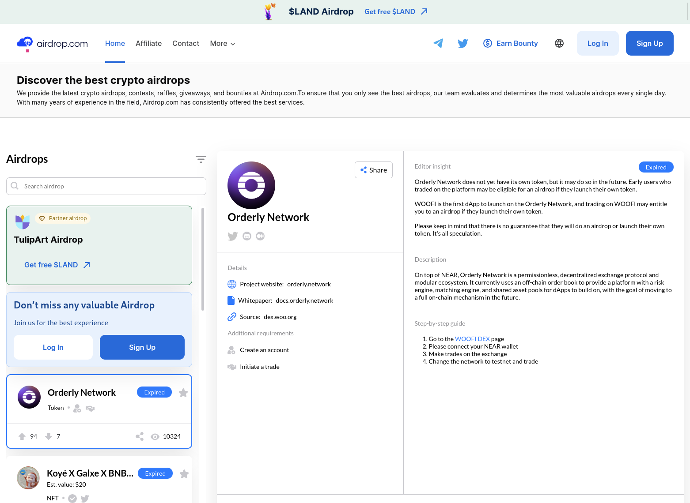Click share icon on Orderly Network card

tap(139, 436)
